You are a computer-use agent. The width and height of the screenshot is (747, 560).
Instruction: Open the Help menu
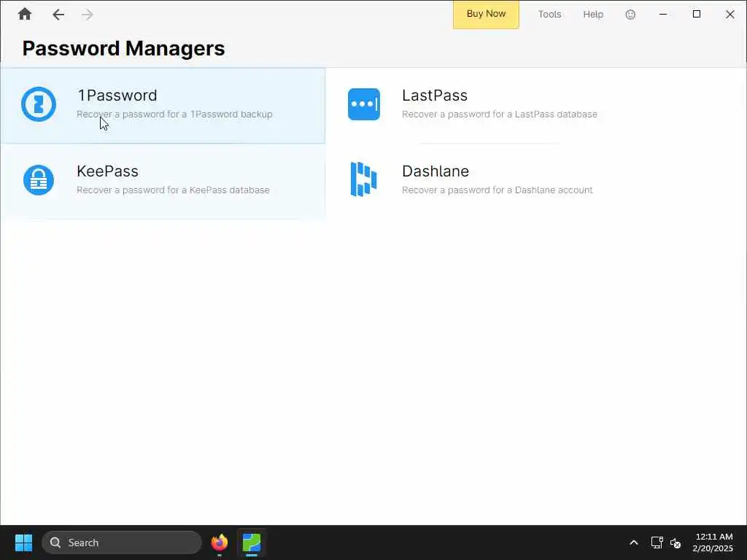coord(593,15)
